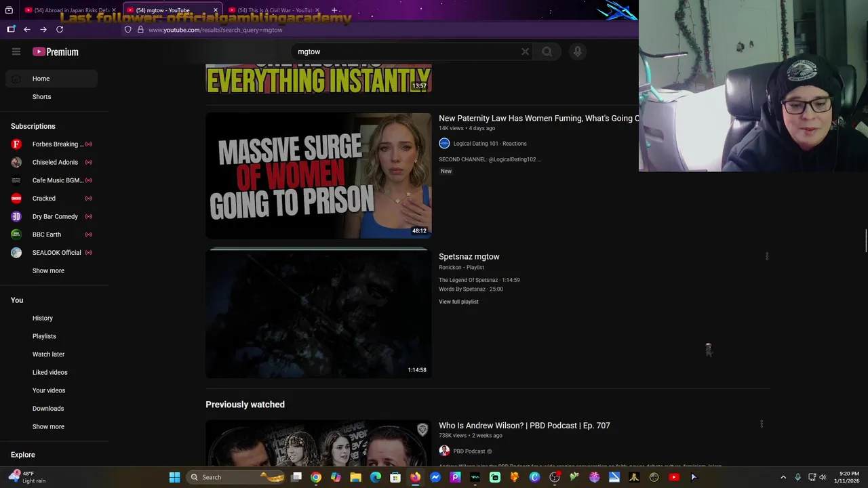Screen dimensions: 868x488
Task: Open Chiseled Adonis channel avatar
Action: click(x=16, y=162)
